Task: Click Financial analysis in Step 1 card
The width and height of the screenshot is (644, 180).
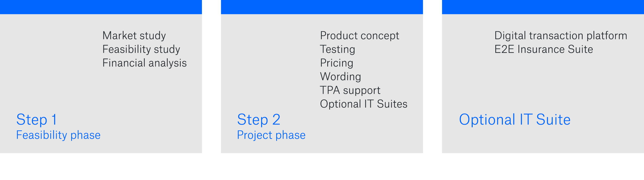Action: pos(144,63)
